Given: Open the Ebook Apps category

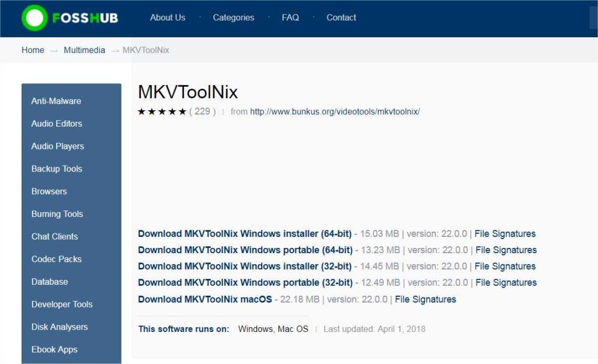Looking at the screenshot, I should (54, 349).
